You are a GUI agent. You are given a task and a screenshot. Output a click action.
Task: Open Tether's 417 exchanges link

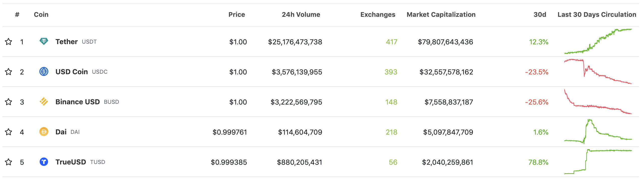tap(391, 42)
